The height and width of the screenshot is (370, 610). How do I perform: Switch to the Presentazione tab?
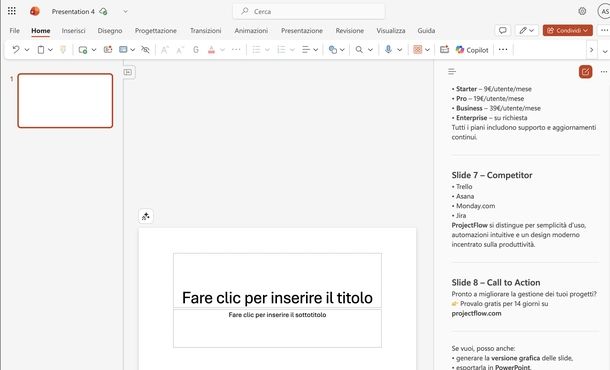click(x=302, y=30)
